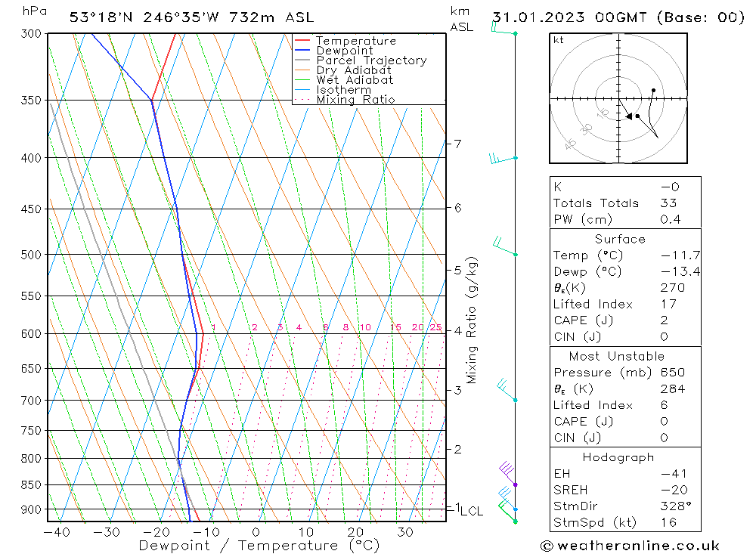756x554 pixels.
Task: Click the km ASL height axis header
Action: (x=461, y=20)
